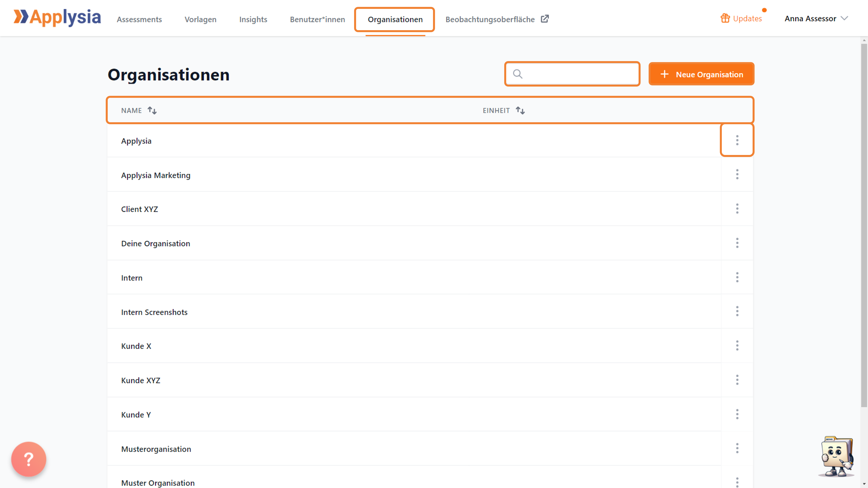This screenshot has height=488, width=868.
Task: Open the three-dot menu for Musterorganisation
Action: (x=737, y=448)
